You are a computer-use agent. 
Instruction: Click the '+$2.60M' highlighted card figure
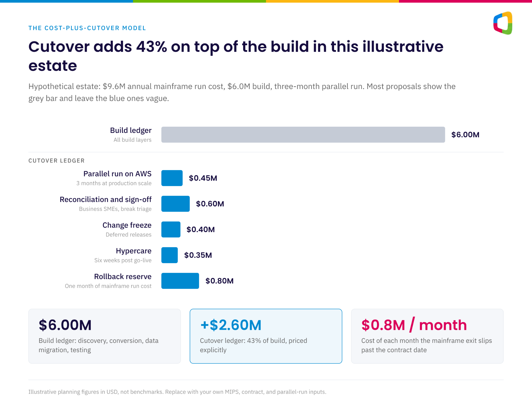click(231, 325)
